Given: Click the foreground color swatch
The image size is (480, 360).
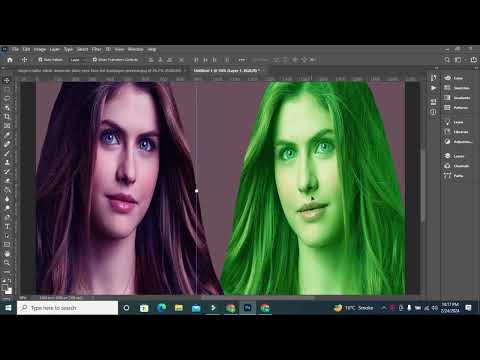Looking at the screenshot, I should click(5, 287).
